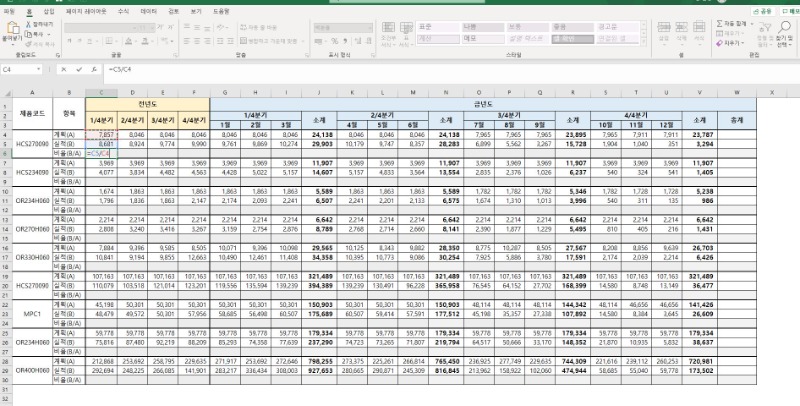This screenshot has width=800, height=406.
Task: Open the Insert (삽입) tab
Action: coord(48,11)
